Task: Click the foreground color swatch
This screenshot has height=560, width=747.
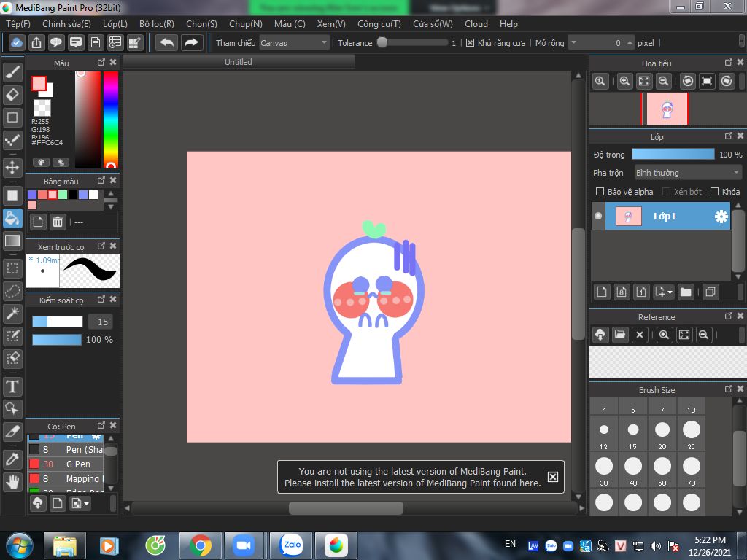Action: coord(39,84)
